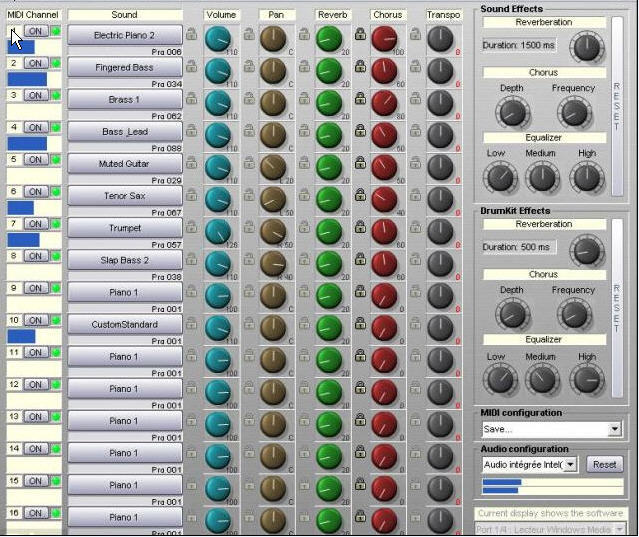Click the DrumKit Effects vertical RESET bar
Image resolution: width=639 pixels, height=537 pixels.
click(617, 308)
